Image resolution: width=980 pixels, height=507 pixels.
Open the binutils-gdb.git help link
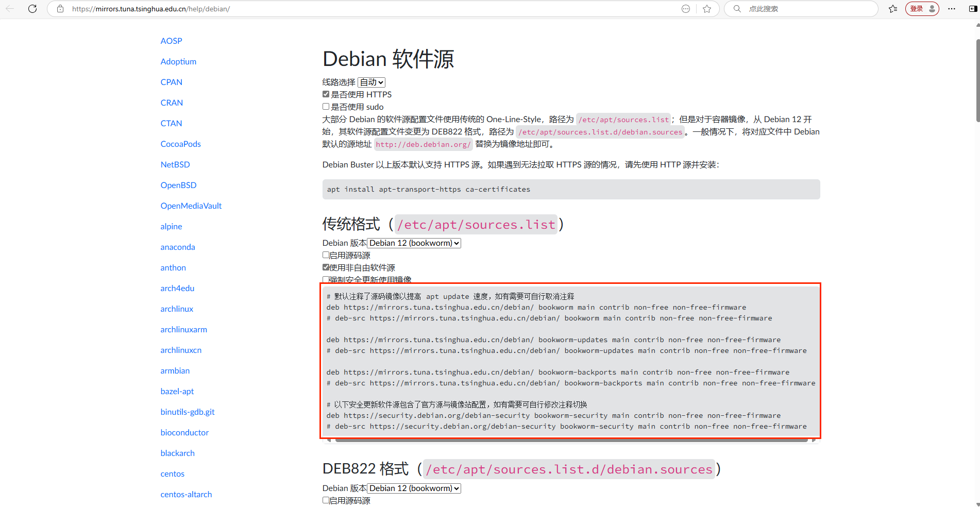coord(188,412)
